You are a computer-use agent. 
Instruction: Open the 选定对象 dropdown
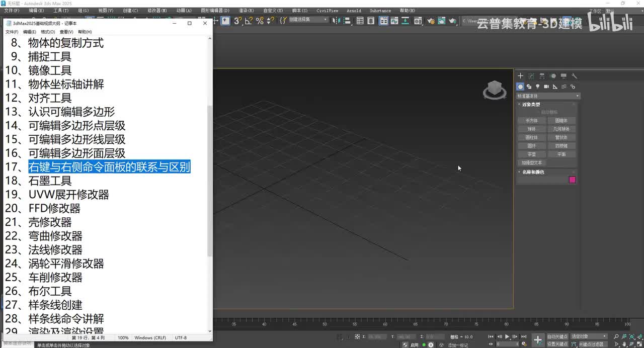(589, 336)
